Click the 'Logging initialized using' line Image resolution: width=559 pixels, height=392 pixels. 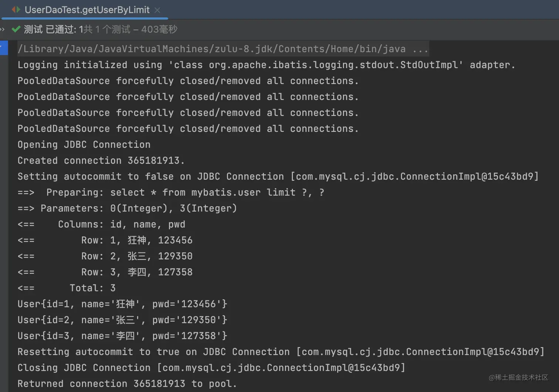266,65
